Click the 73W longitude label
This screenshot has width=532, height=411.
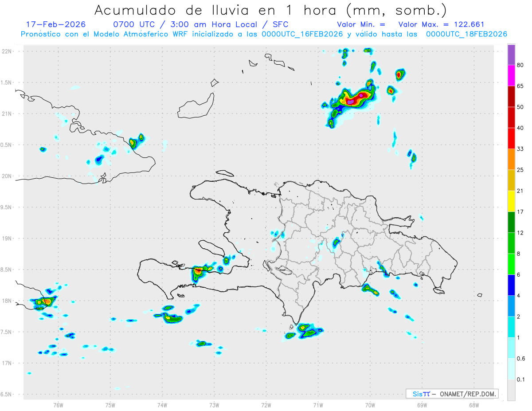click(214, 405)
